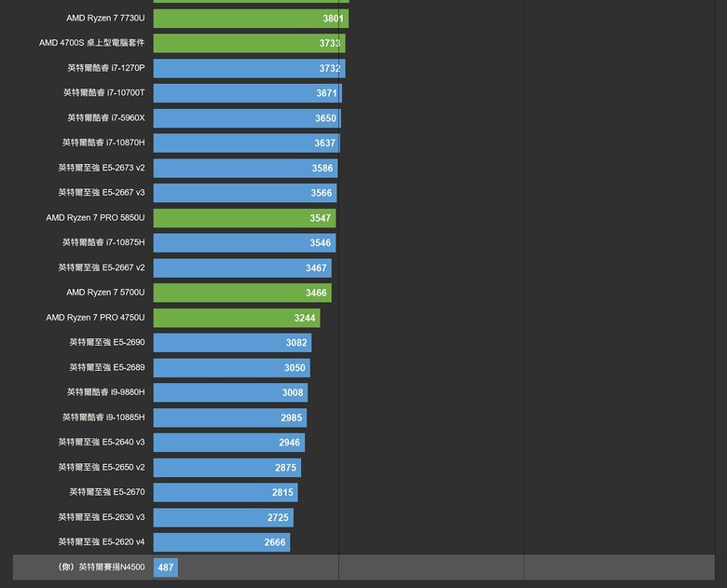This screenshot has height=588, width=727.
Task: Click the 2725 score value
Action: coord(278,517)
